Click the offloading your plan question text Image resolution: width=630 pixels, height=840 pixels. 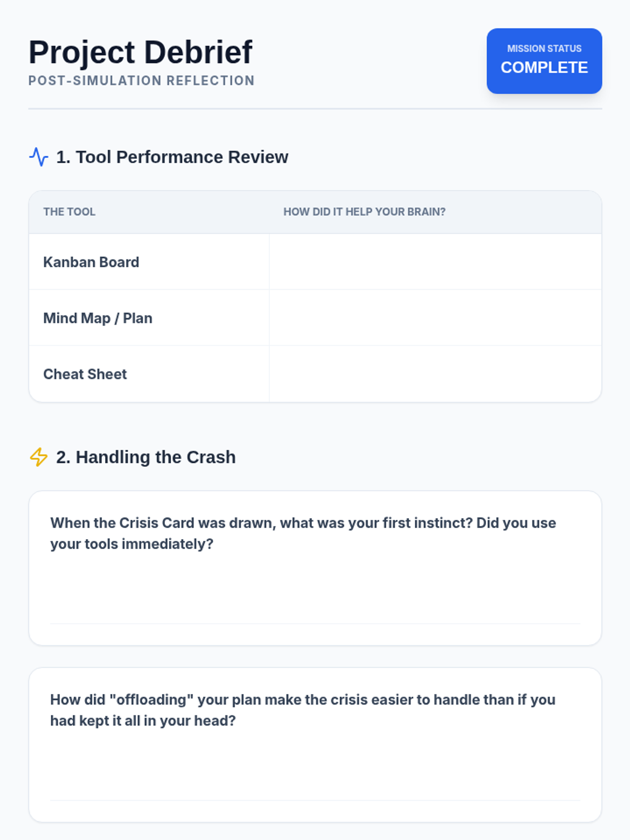302,710
